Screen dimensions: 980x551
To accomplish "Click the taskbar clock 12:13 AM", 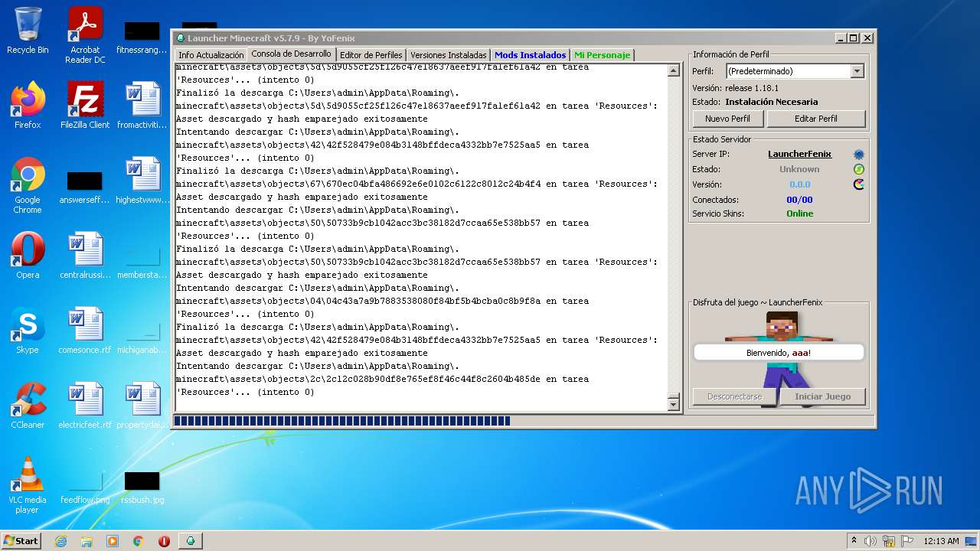I will (x=941, y=541).
